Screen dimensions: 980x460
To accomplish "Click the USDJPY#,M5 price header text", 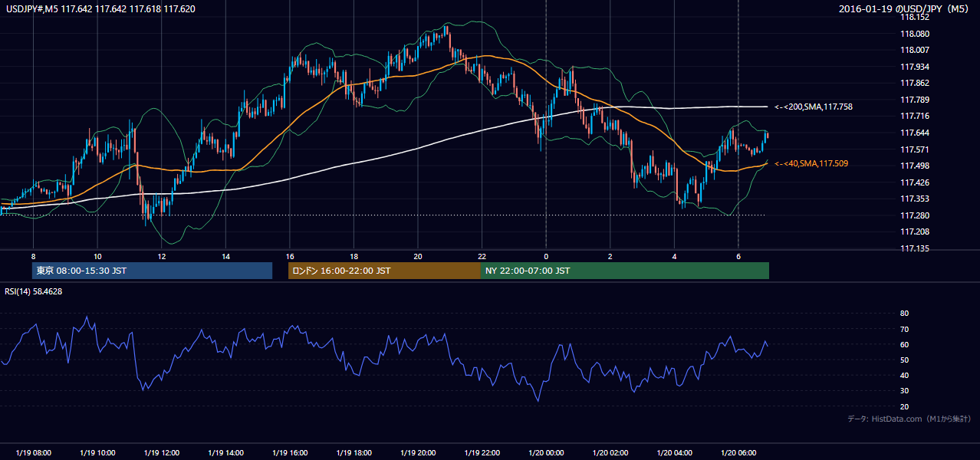I will [101, 8].
